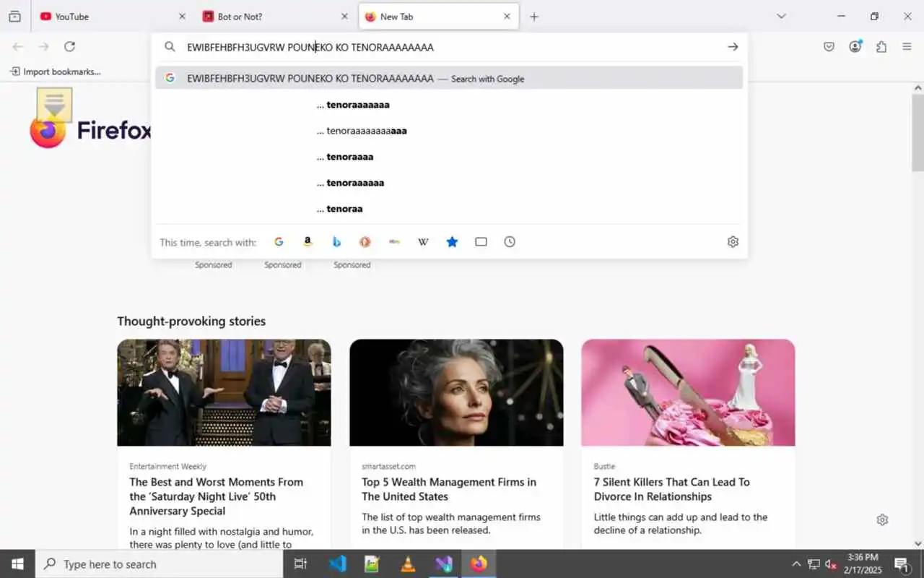Open the gray-haired woman story image
924x578 pixels.
(x=456, y=392)
